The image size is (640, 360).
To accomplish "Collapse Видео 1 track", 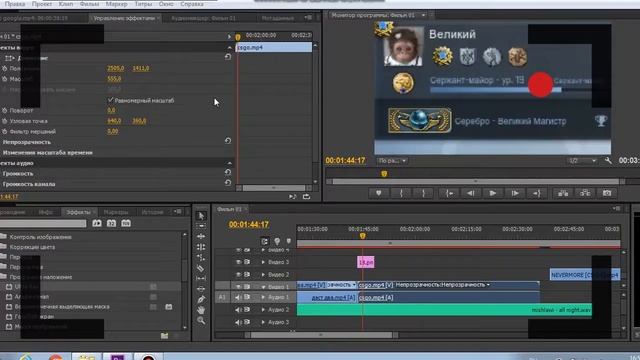I will 263,287.
